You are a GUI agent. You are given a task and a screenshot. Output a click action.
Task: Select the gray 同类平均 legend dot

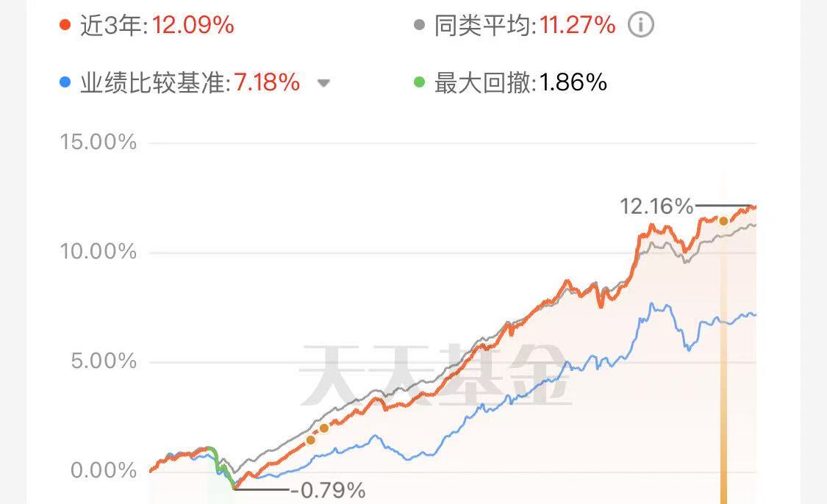pyautogui.click(x=419, y=25)
